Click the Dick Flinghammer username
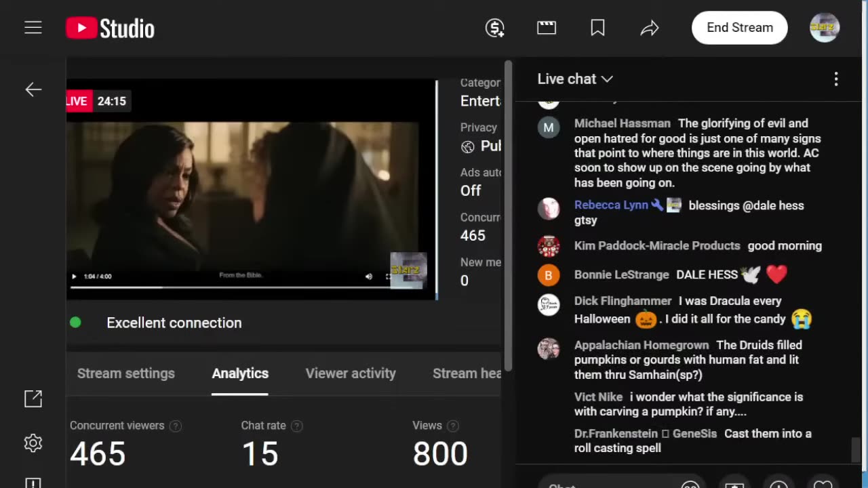The height and width of the screenshot is (488, 868). [x=623, y=301]
